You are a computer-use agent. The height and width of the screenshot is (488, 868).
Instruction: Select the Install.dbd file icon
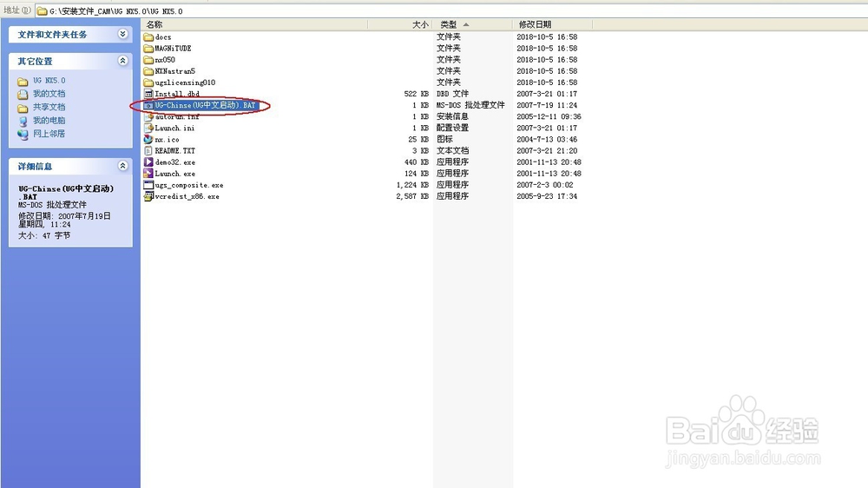tap(148, 94)
